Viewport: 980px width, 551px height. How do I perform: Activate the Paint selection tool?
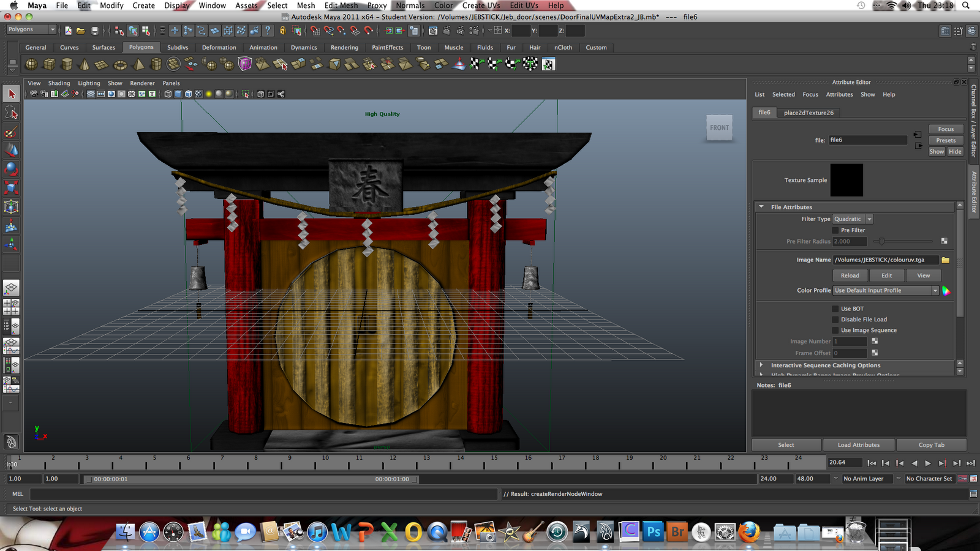click(11, 132)
